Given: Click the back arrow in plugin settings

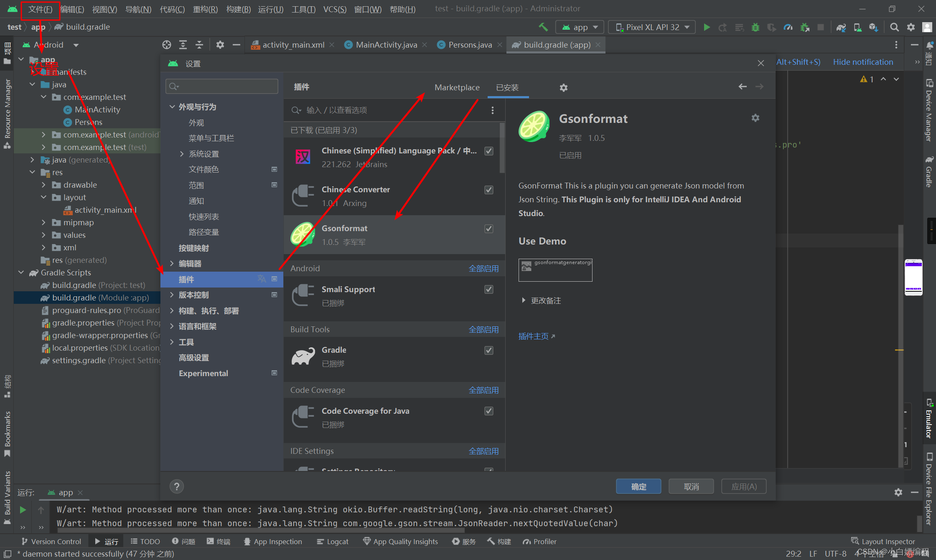Looking at the screenshot, I should (x=743, y=87).
